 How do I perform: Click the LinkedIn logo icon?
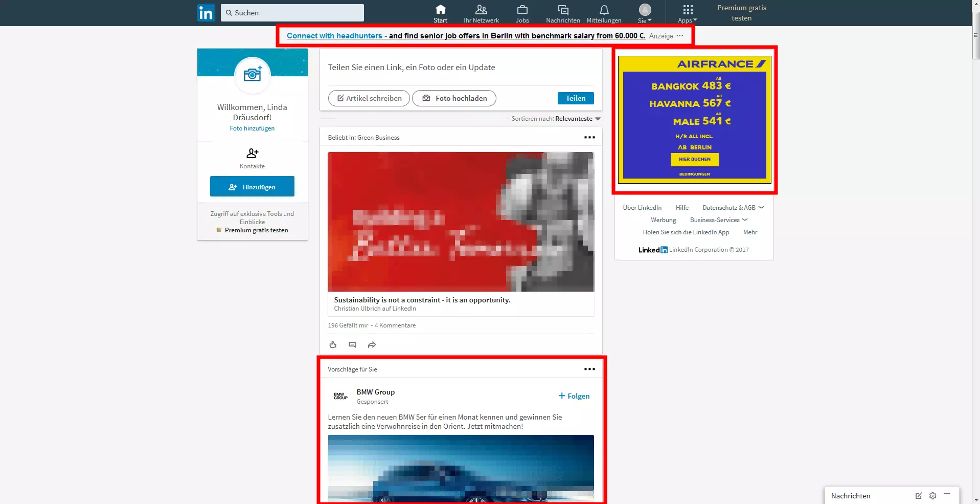click(x=206, y=13)
